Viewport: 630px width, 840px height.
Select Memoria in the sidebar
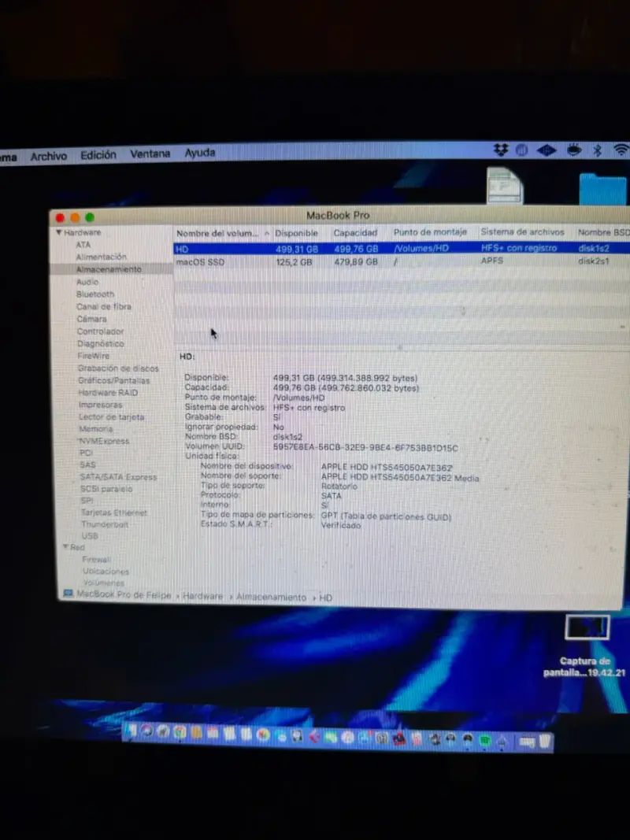tap(96, 428)
